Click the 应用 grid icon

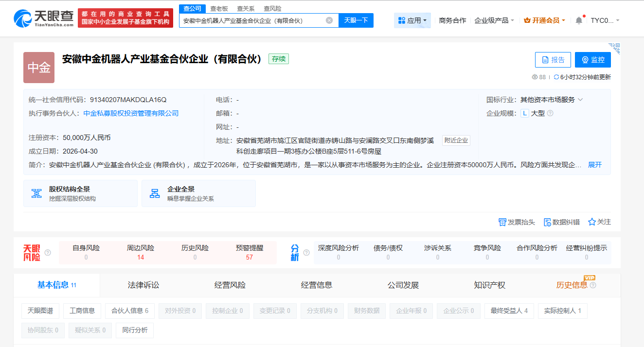click(x=402, y=20)
